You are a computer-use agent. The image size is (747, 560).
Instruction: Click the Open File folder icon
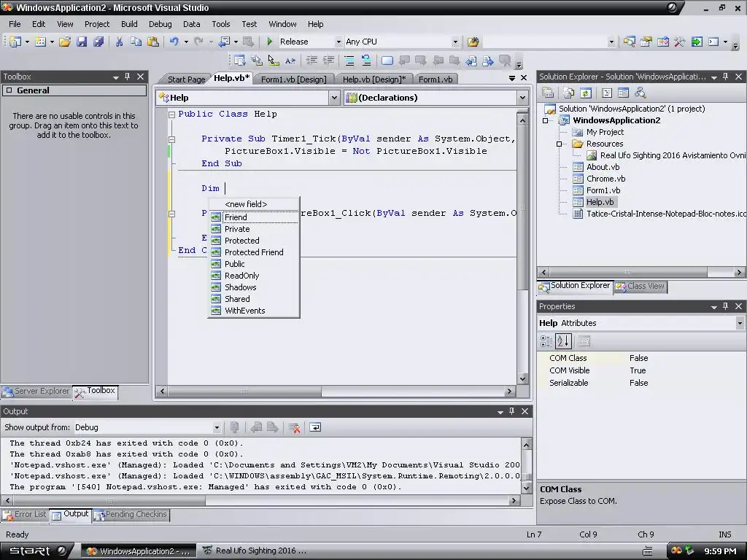click(x=65, y=42)
